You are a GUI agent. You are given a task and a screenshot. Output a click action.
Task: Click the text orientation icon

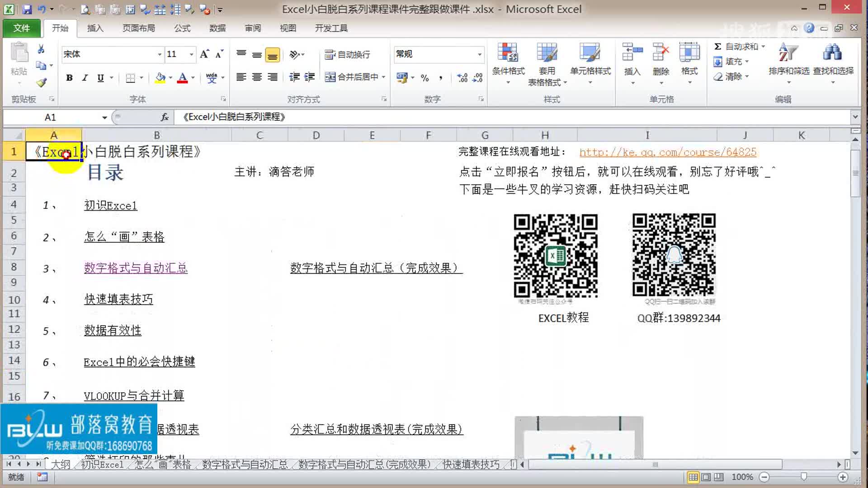point(294,55)
